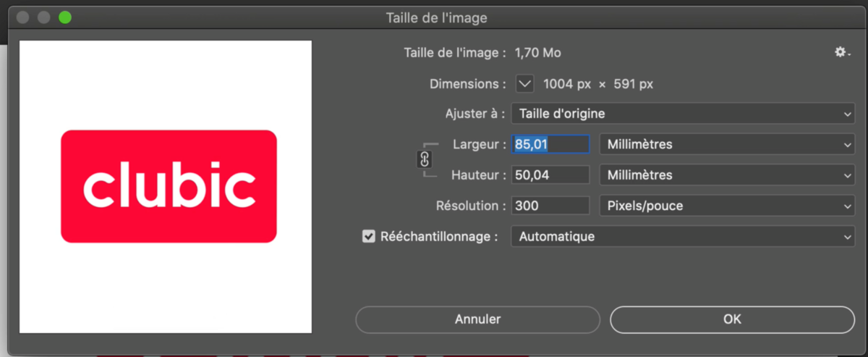Click the "Largeur :" label
Viewport: 868px width, 357px height.
pyautogui.click(x=479, y=145)
